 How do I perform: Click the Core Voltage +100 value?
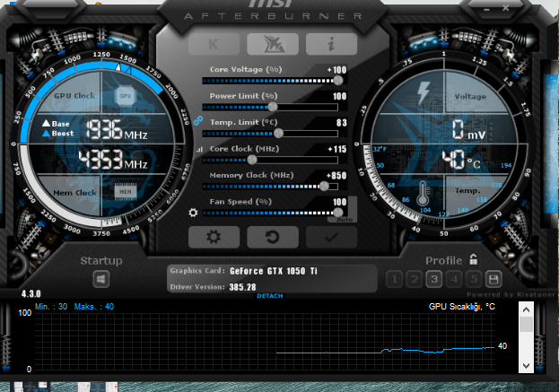point(336,70)
